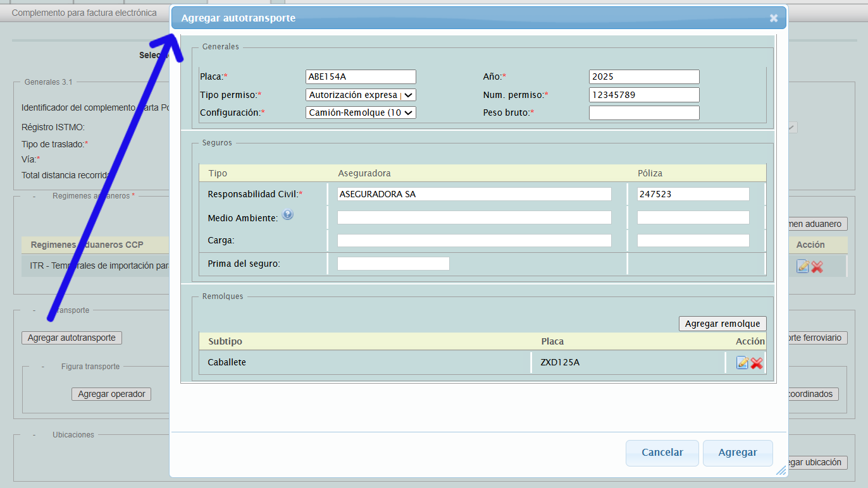Click the Agregar operador button
Screen dimensions: 868x488
click(x=111, y=394)
